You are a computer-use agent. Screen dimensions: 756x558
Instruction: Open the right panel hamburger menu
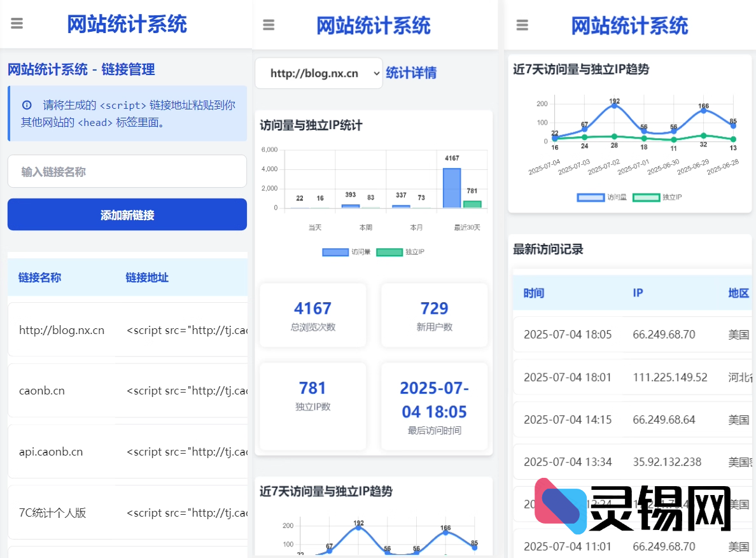522,25
